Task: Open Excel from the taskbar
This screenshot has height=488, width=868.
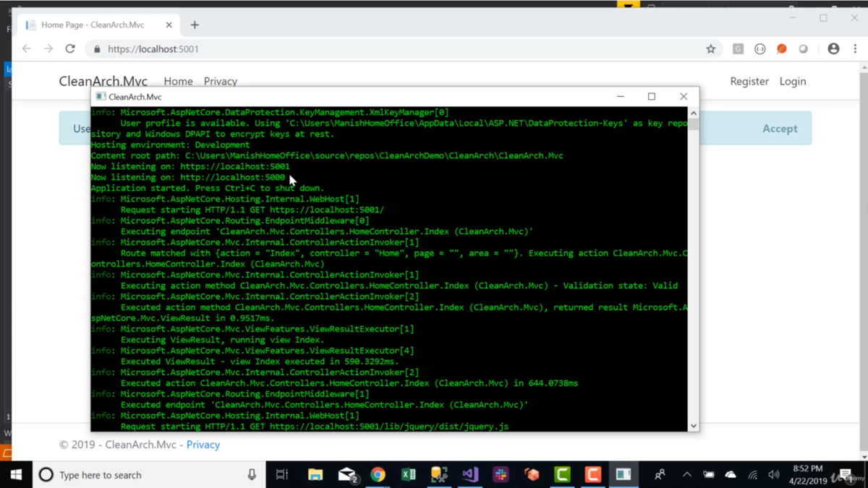Action: click(x=409, y=475)
